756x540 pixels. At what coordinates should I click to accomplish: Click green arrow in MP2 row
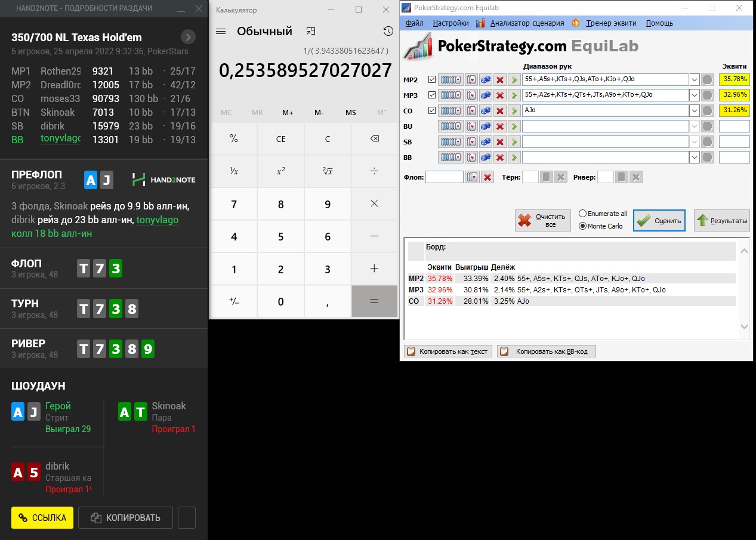514,79
